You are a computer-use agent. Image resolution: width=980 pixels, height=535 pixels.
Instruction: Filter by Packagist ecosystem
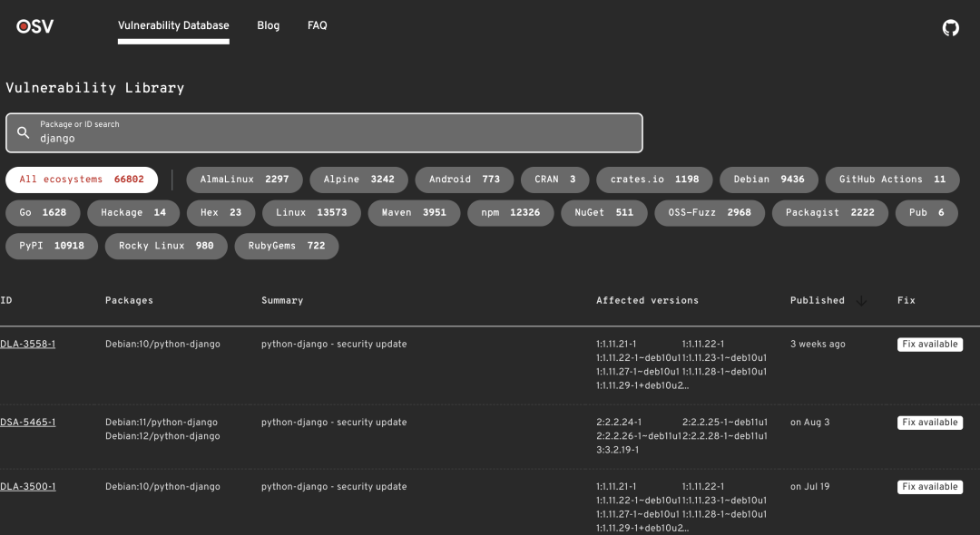click(830, 213)
